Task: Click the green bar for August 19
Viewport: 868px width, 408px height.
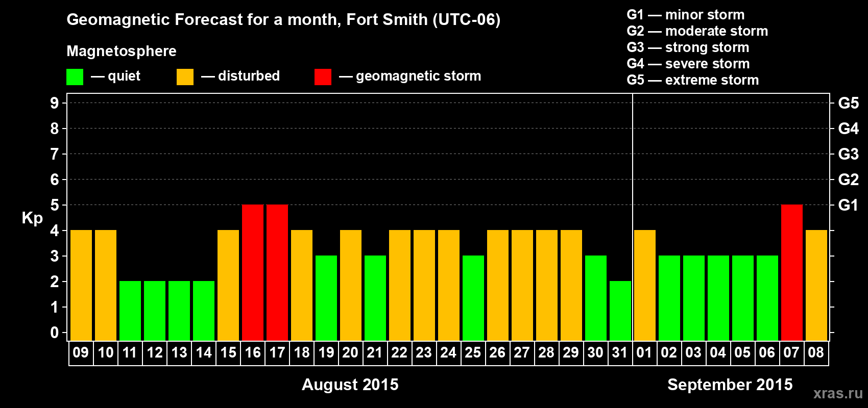Action: click(x=326, y=298)
